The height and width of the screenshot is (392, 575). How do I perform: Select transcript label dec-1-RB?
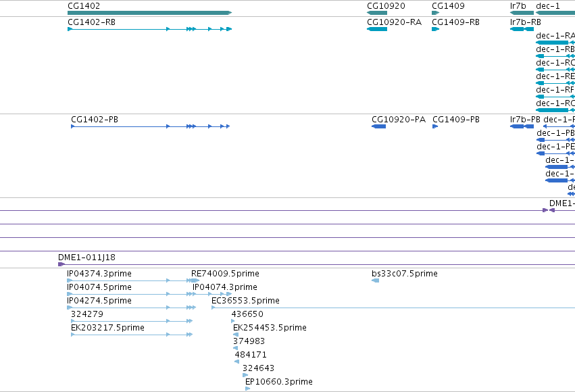coord(555,49)
